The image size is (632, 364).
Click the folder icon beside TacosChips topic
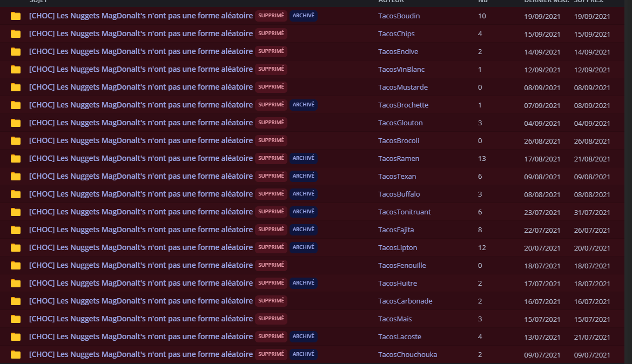coord(16,34)
